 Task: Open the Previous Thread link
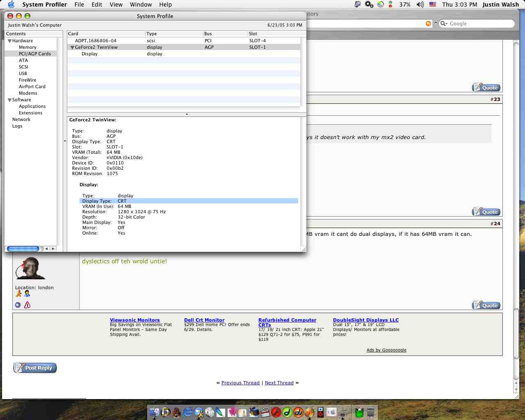point(240,383)
